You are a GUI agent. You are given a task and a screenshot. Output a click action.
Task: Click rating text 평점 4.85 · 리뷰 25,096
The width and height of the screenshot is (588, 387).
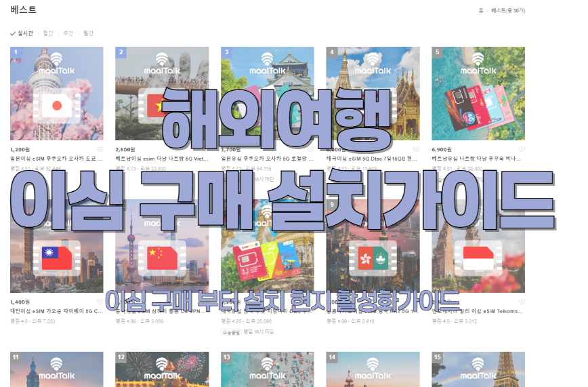coord(246,321)
